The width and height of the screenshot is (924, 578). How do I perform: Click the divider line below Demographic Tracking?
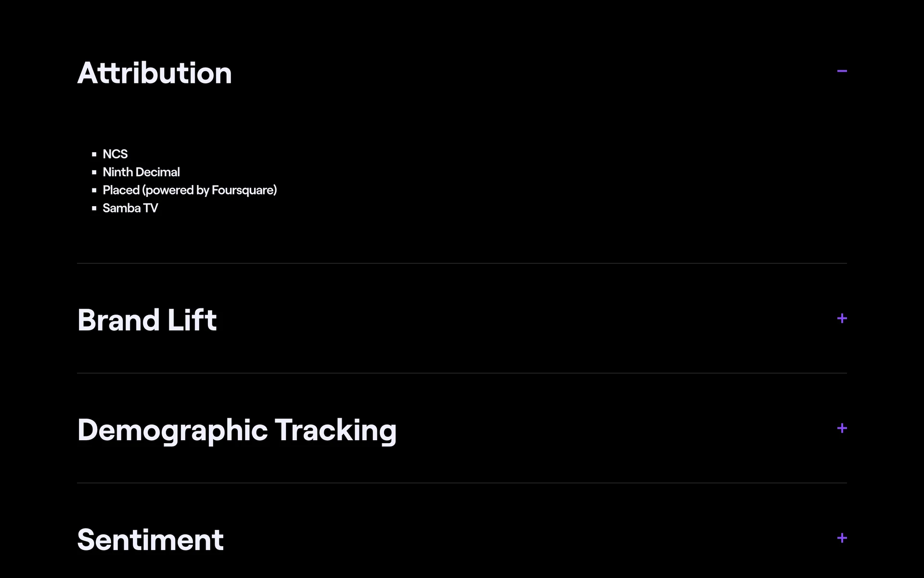(x=462, y=483)
